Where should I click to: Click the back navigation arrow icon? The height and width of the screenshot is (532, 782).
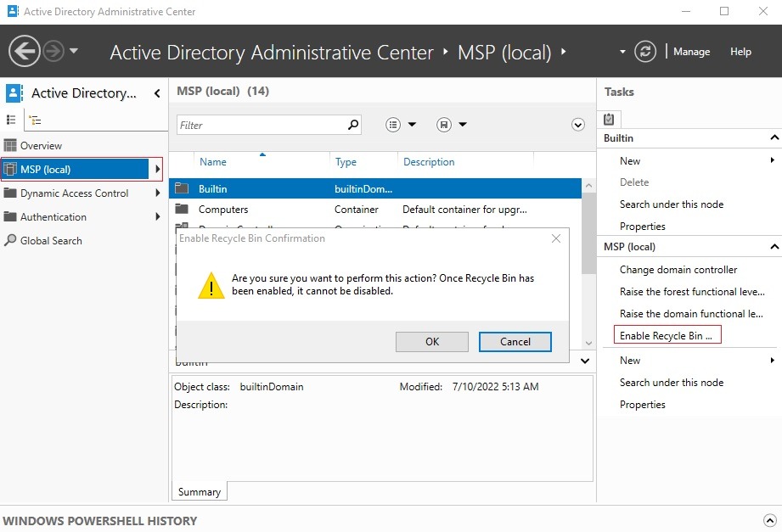(24, 52)
